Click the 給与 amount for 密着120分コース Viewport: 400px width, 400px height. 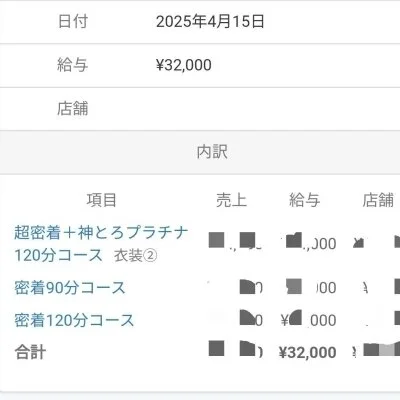pyautogui.click(x=308, y=319)
